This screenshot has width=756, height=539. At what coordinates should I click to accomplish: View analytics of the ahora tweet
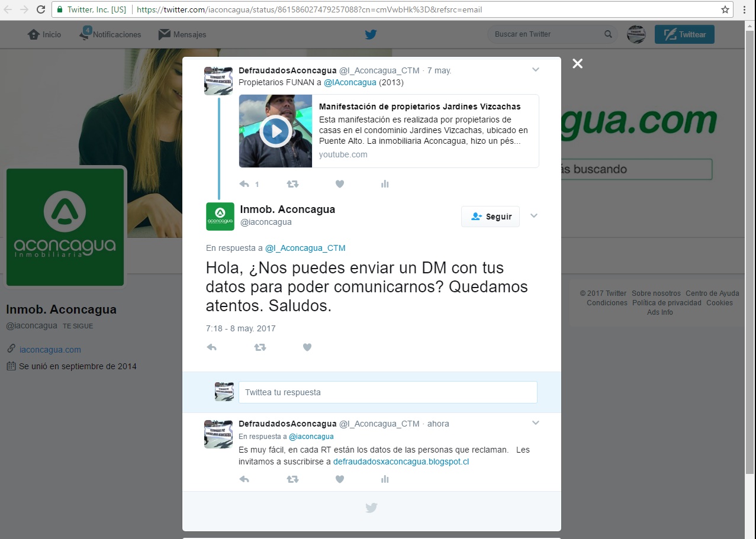[x=385, y=479]
